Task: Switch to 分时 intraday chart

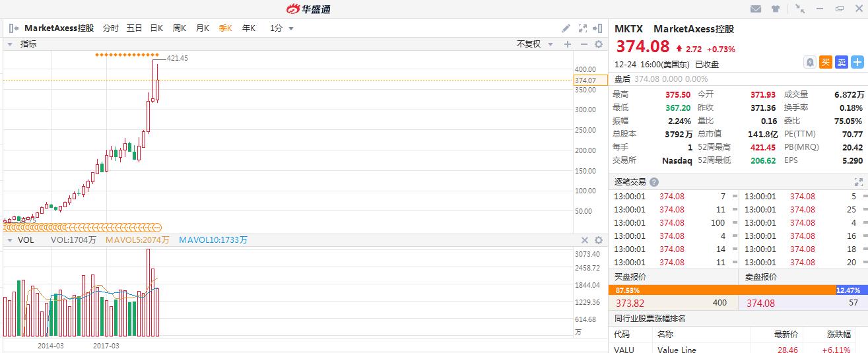Action: [110, 28]
